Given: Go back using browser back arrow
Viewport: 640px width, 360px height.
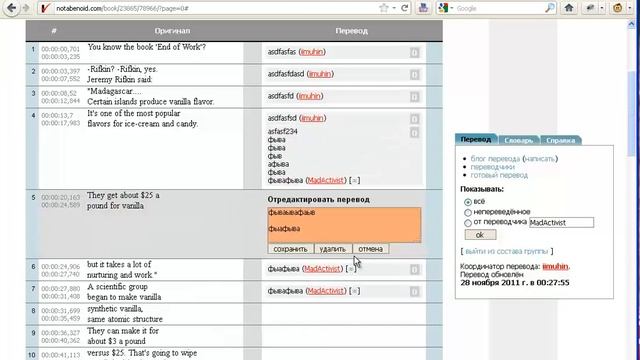Looking at the screenshot, I should [11, 8].
